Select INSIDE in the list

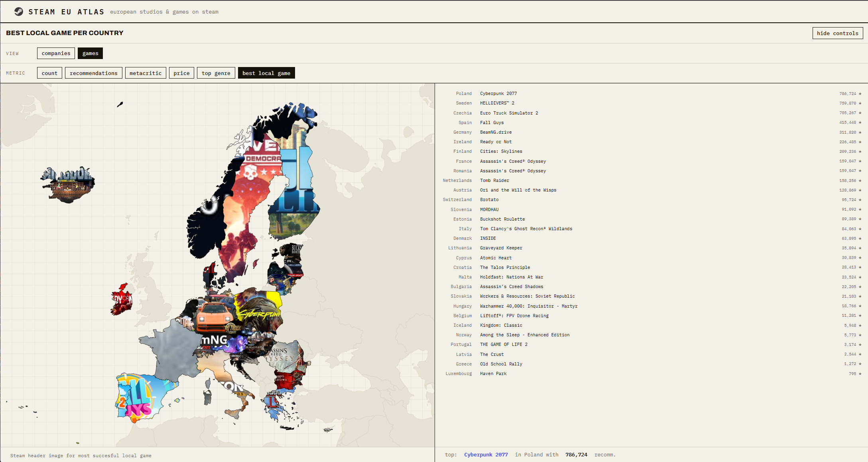[488, 238]
